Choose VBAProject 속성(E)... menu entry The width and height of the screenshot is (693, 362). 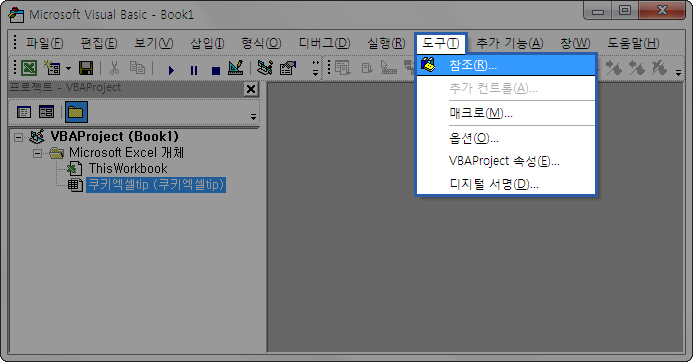click(506, 161)
